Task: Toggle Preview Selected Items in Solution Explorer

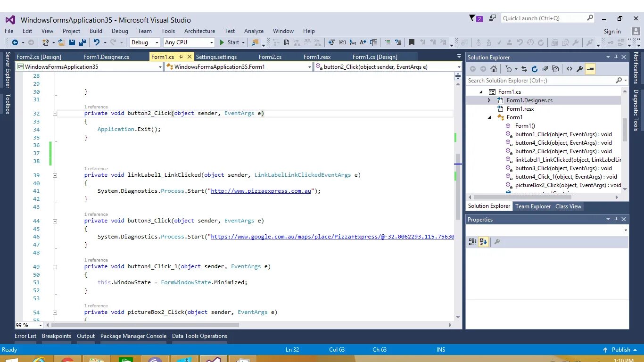Action: point(590,69)
